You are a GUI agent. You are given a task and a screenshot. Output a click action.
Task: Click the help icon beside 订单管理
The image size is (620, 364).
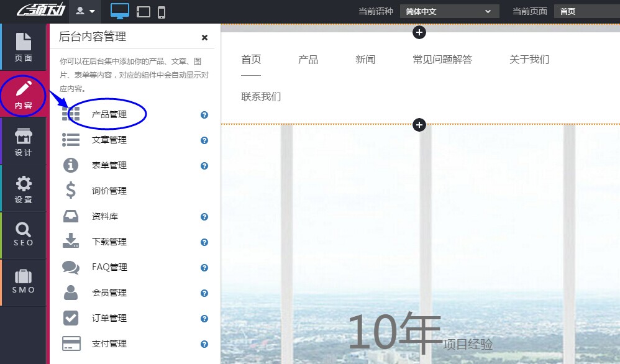click(x=204, y=318)
